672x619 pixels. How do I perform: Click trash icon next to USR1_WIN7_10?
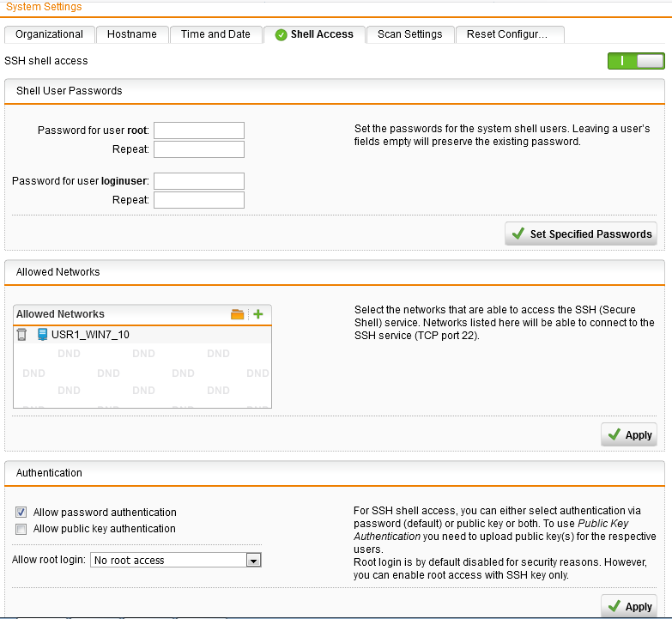click(22, 335)
